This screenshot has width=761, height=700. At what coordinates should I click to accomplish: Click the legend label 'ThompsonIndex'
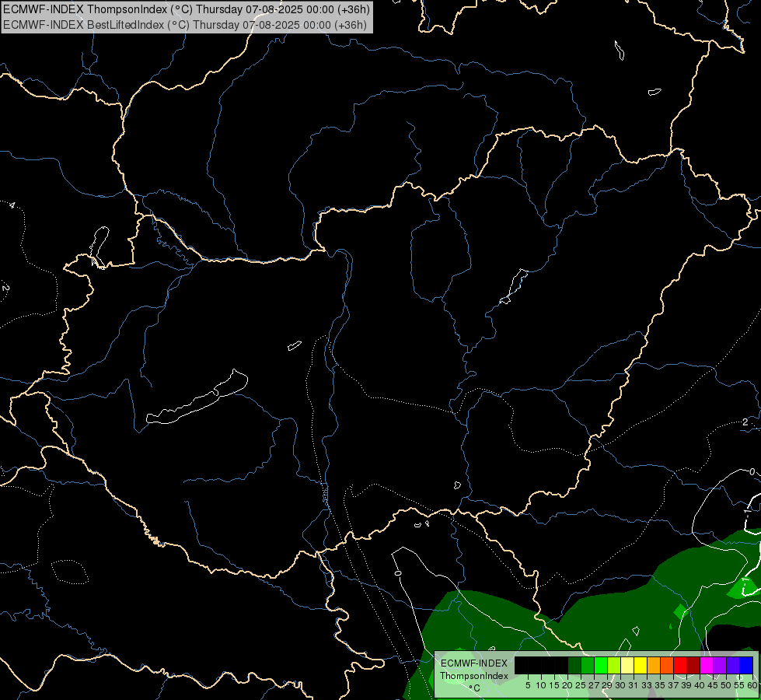point(474,676)
